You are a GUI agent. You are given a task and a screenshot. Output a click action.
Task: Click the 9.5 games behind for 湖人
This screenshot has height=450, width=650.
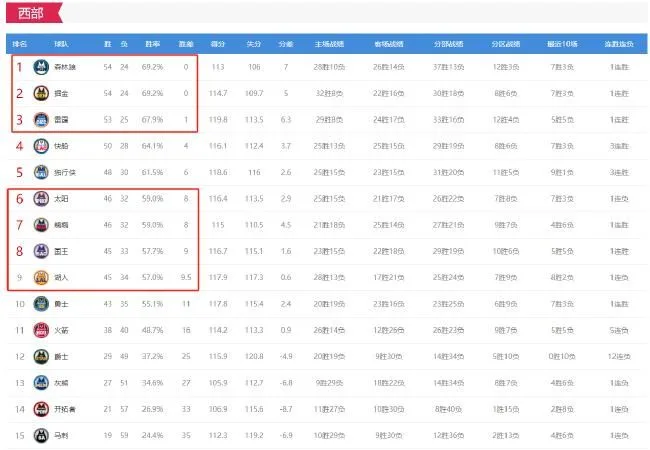186,278
